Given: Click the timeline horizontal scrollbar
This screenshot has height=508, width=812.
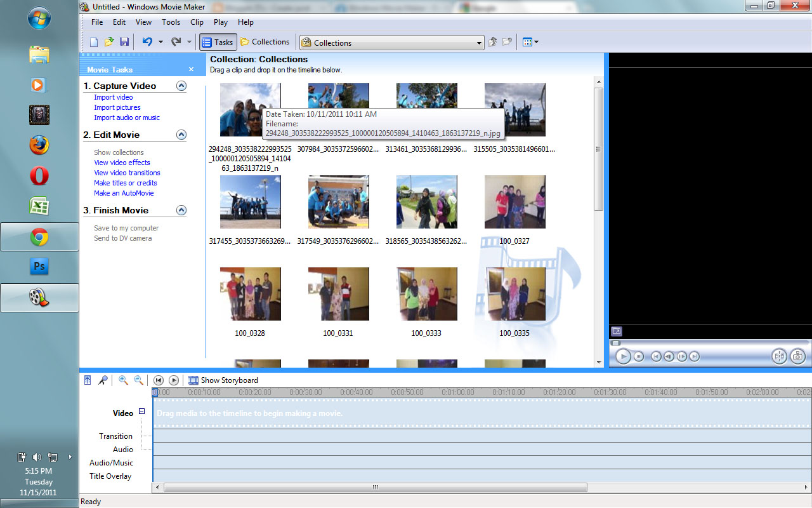Looking at the screenshot, I should pyautogui.click(x=375, y=488).
